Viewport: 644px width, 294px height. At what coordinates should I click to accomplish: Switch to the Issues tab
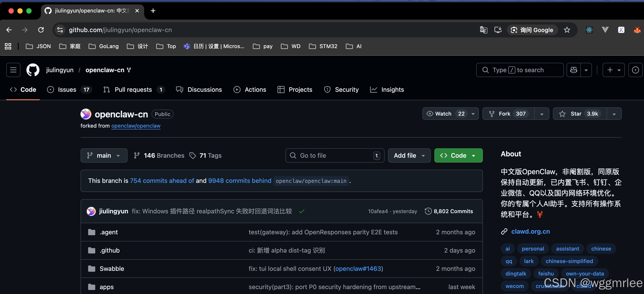(x=67, y=90)
